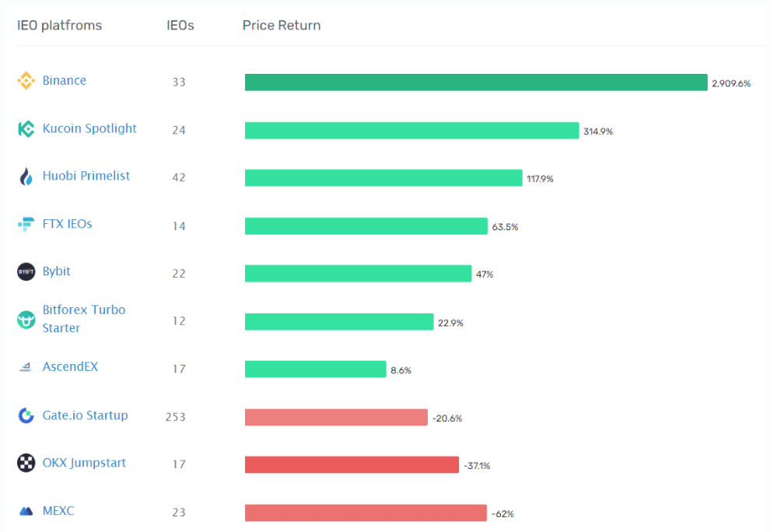This screenshot has height=532, width=770.
Task: Click the FTX IEOs logo icon
Action: point(26,224)
